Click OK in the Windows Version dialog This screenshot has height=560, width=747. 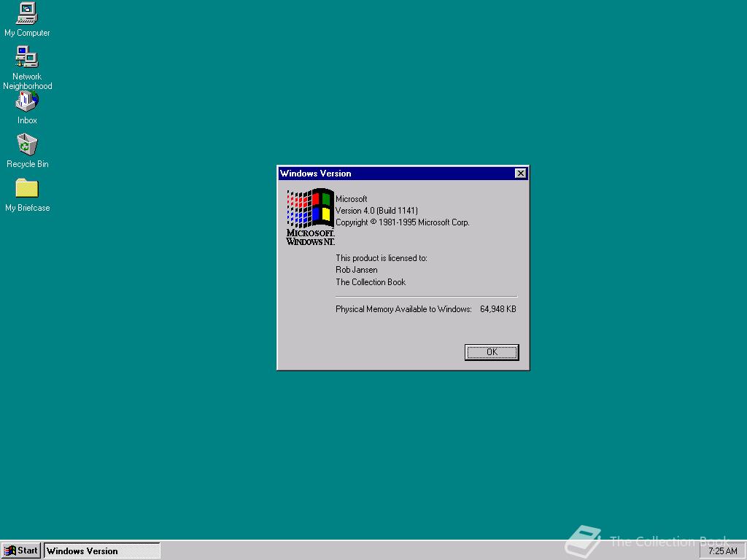pos(492,352)
